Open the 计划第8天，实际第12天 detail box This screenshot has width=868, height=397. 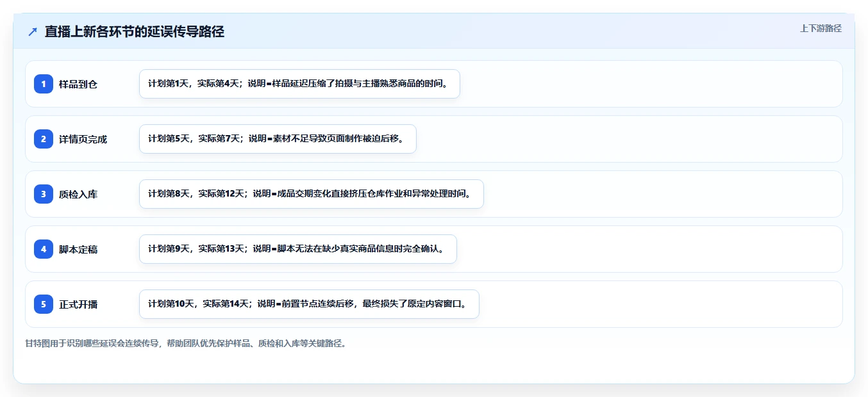pyautogui.click(x=311, y=194)
